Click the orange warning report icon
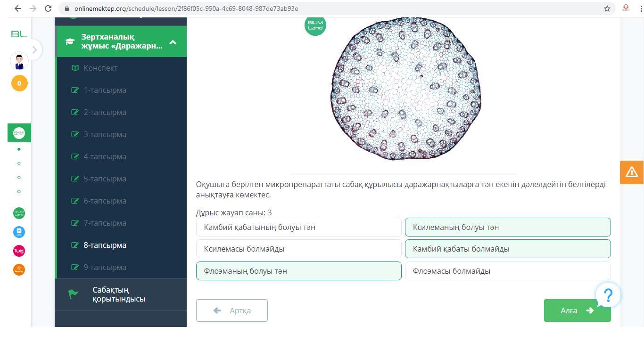This screenshot has height=343, width=644. 631,172
